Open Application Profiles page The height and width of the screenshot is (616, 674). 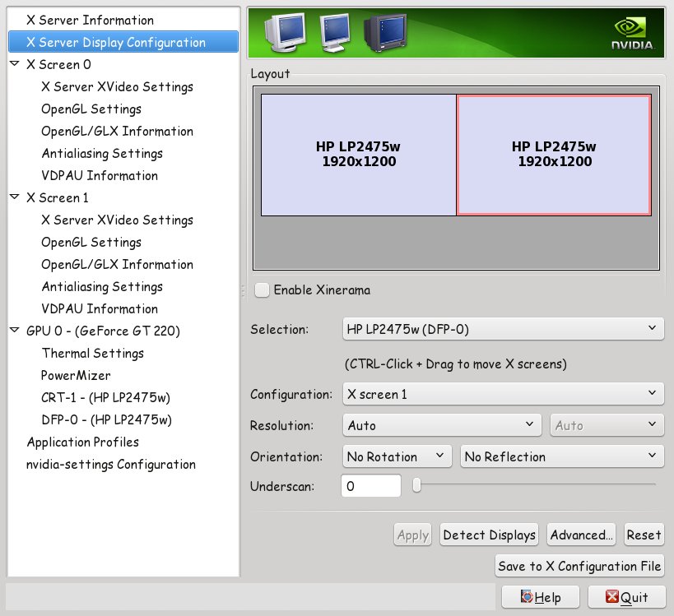click(83, 442)
